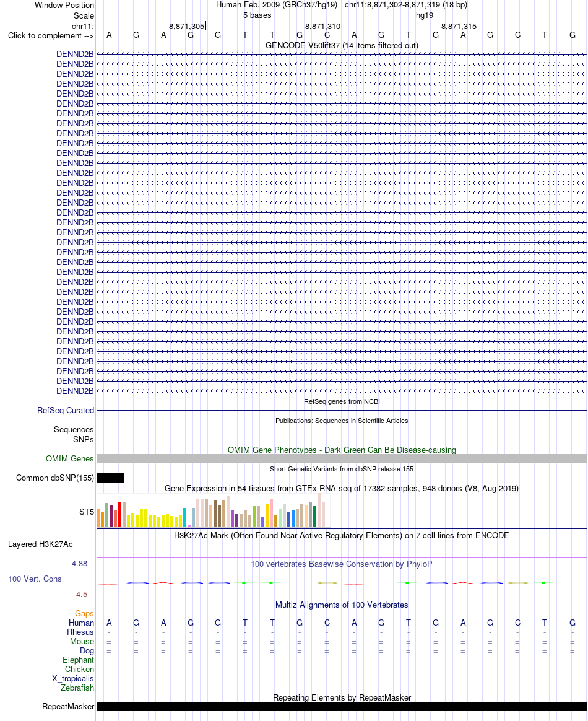Viewport: 588px width, 721px height.
Task: Open the GENCODE V50lift37 track title
Action: click(x=342, y=45)
